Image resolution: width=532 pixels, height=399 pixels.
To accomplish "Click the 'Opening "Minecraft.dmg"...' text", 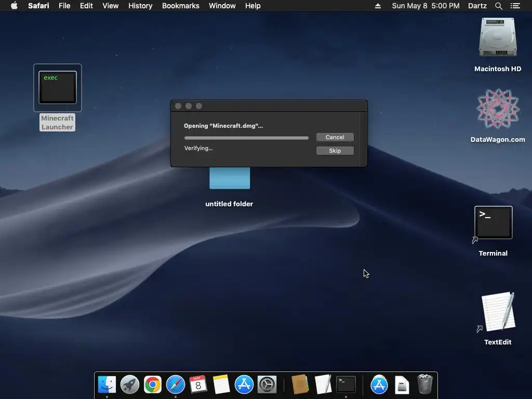I will (223, 126).
